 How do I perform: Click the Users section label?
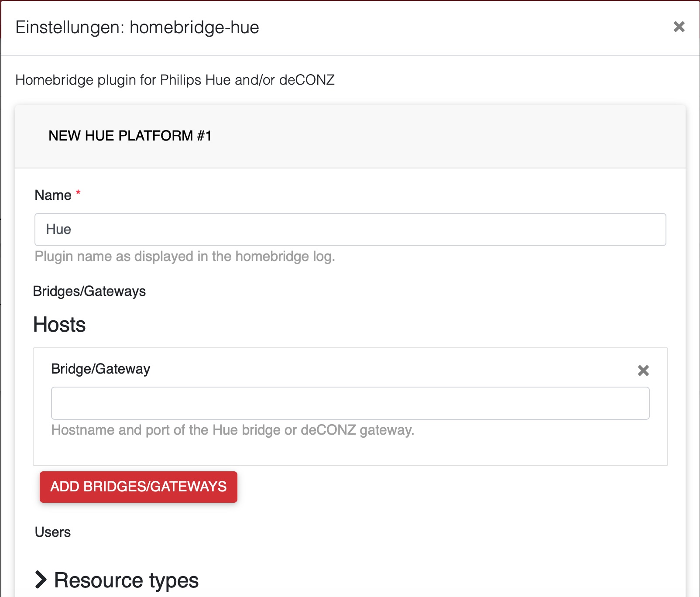(52, 532)
